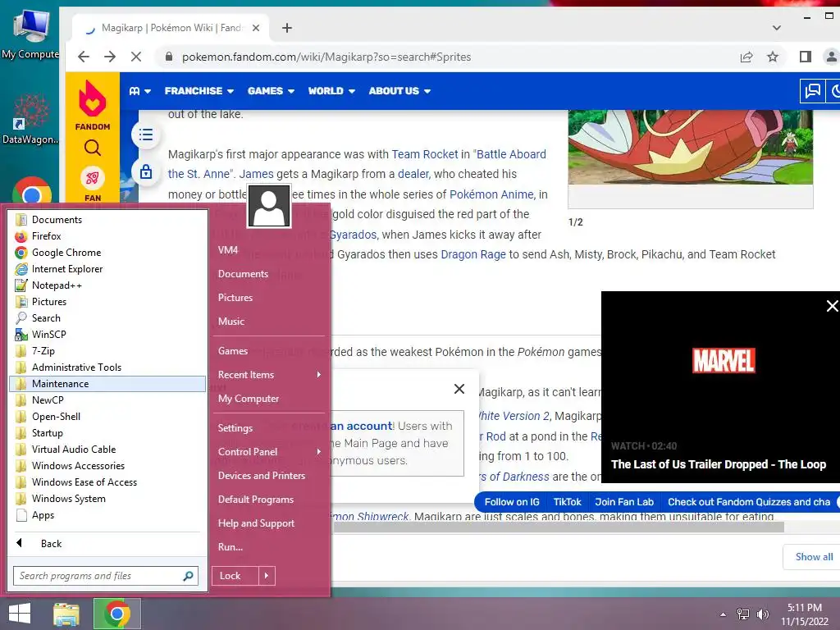The width and height of the screenshot is (840, 630).
Task: Expand the GAMES dropdown menu
Action: 271,91
